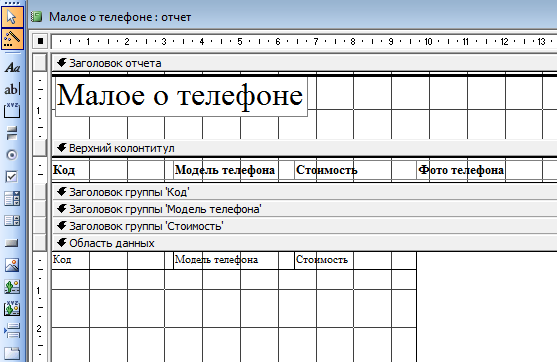The height and width of the screenshot is (362, 557).
Task: Select the Toggle Button tool
Action: coord(12,133)
